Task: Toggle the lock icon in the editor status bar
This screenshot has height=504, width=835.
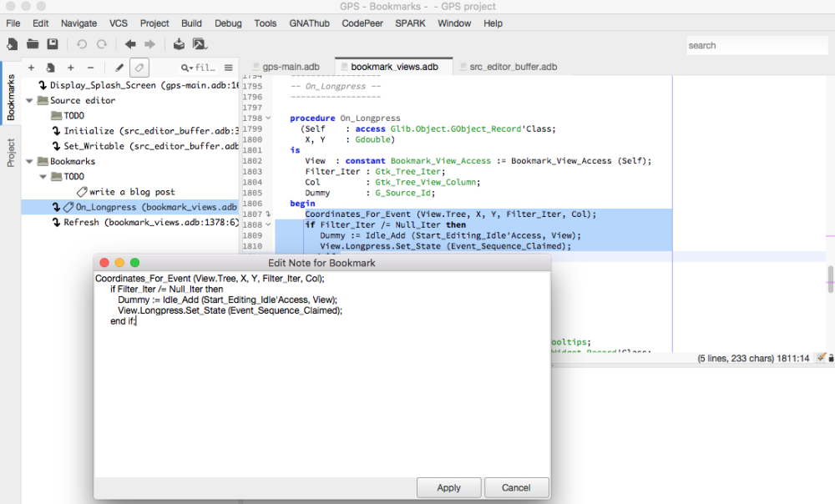Action: [831, 358]
